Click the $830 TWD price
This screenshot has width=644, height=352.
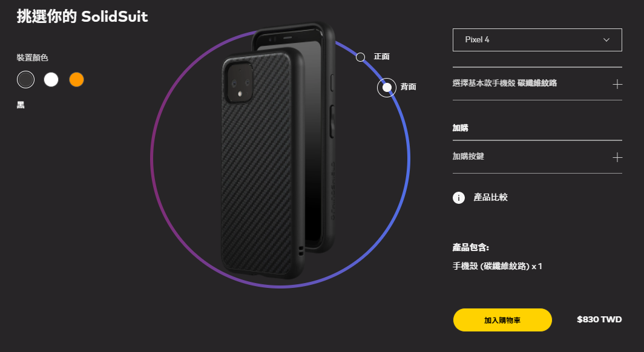(x=599, y=319)
